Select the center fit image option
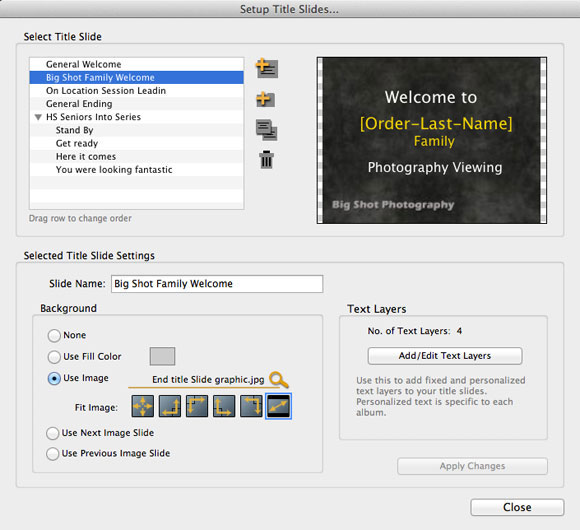The width and height of the screenshot is (580, 530). pos(143,406)
